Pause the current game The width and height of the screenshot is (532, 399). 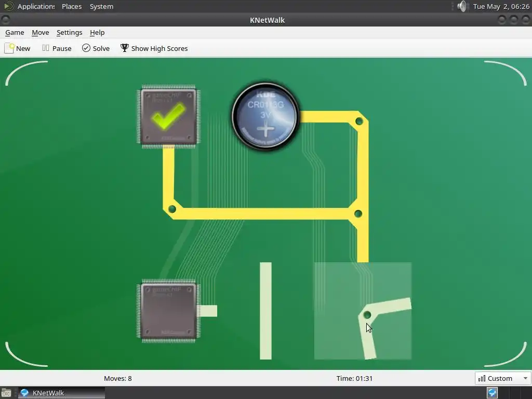point(57,48)
